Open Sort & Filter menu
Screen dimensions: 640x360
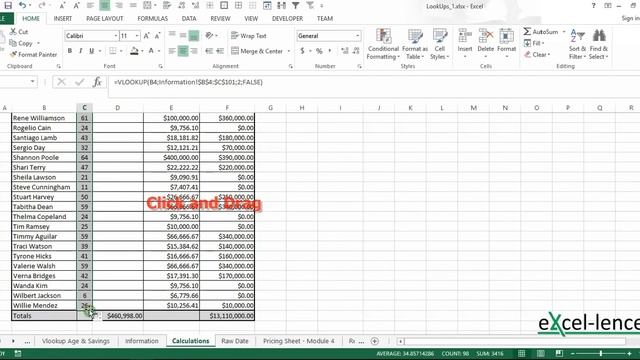coord(577,44)
